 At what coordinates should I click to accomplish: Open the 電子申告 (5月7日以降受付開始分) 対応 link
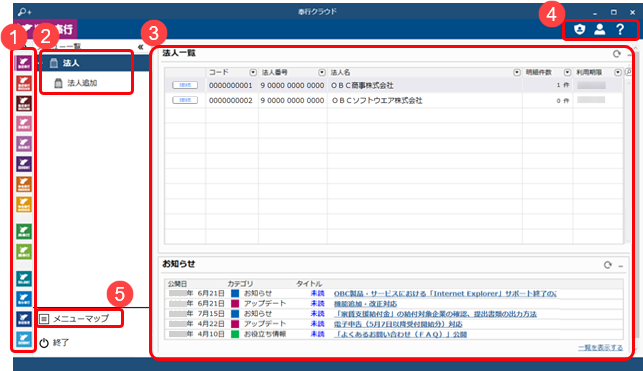398,324
